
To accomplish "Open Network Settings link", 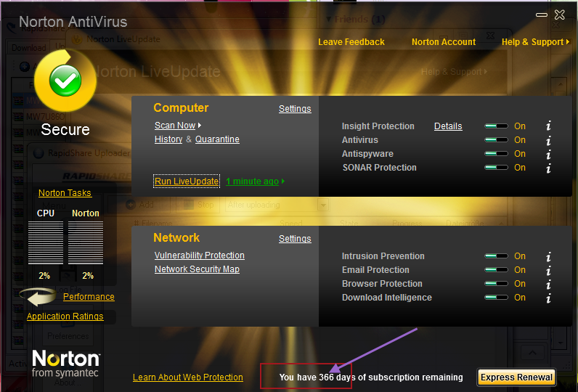I will point(295,239).
